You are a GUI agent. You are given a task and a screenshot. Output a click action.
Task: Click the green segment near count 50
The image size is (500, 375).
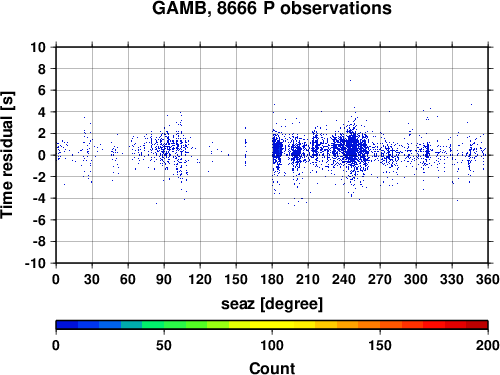[x=164, y=325]
